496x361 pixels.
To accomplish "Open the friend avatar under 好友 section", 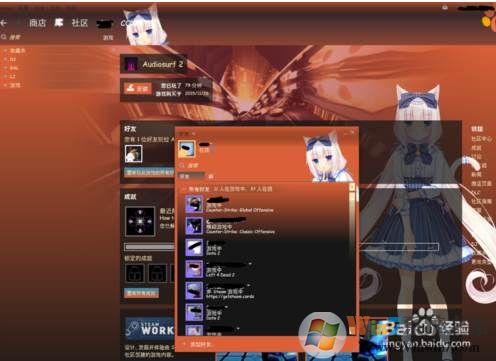I will (x=134, y=154).
